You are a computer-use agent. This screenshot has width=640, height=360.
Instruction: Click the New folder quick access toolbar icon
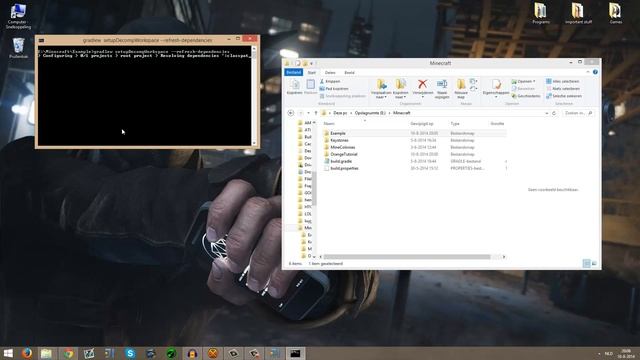[304, 63]
